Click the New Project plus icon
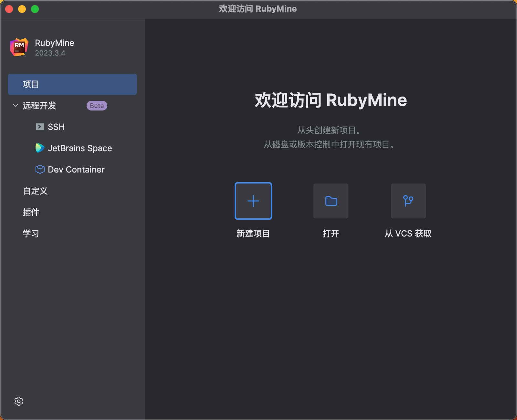Screen dimensions: 517x420 coord(253,201)
